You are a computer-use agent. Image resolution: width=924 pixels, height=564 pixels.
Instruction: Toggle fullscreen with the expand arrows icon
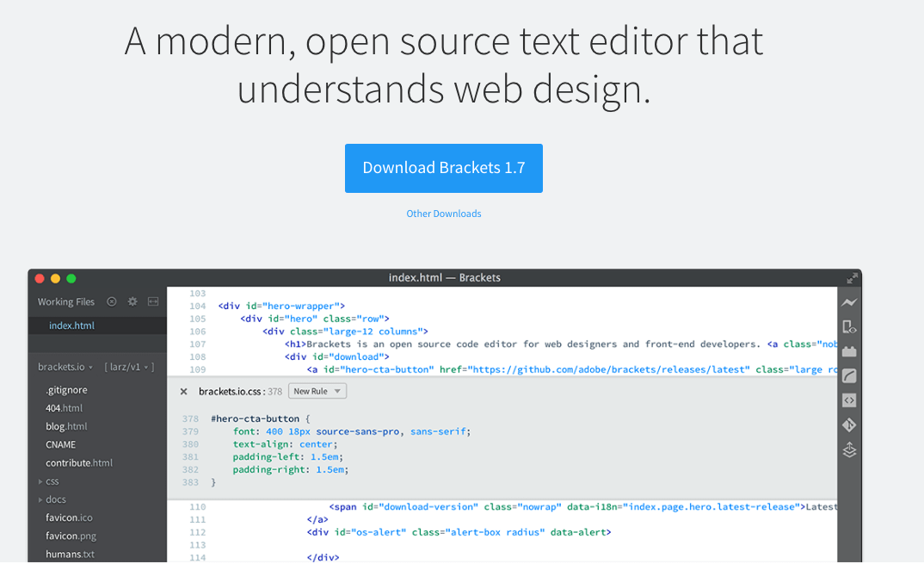(x=852, y=278)
